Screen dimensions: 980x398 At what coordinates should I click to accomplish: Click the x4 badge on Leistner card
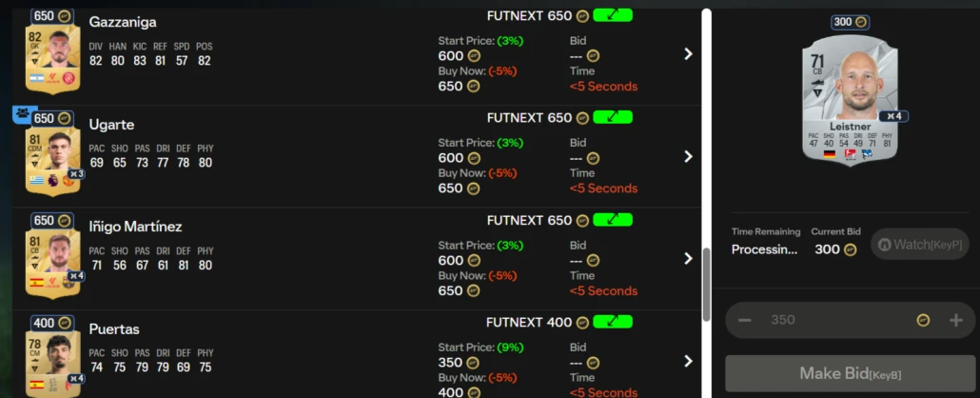point(893,116)
